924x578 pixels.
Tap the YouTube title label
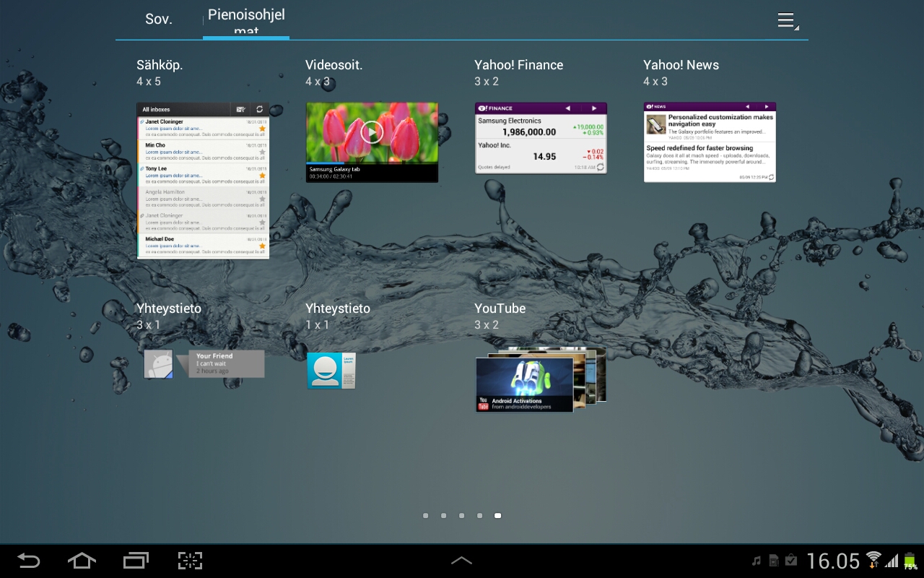[x=500, y=309]
